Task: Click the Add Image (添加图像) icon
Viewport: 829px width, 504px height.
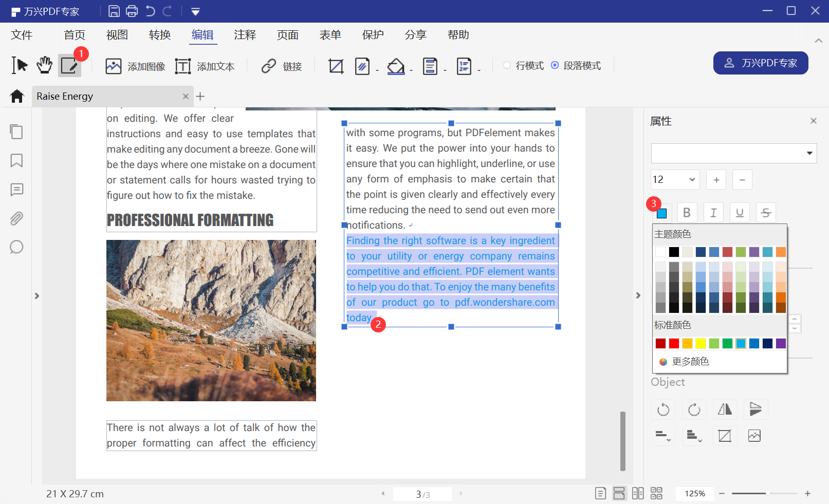Action: point(114,66)
